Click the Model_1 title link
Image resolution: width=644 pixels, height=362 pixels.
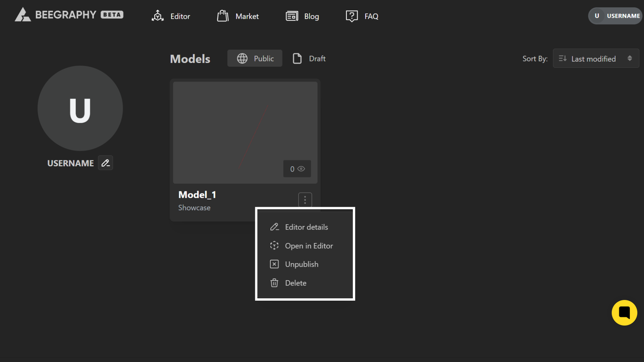coord(197,195)
